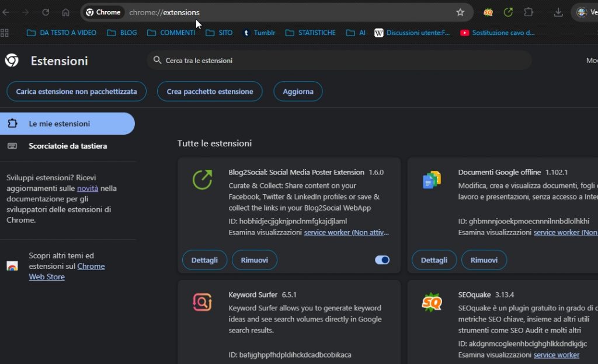Click the Keyword Surfer card icon

(202, 302)
